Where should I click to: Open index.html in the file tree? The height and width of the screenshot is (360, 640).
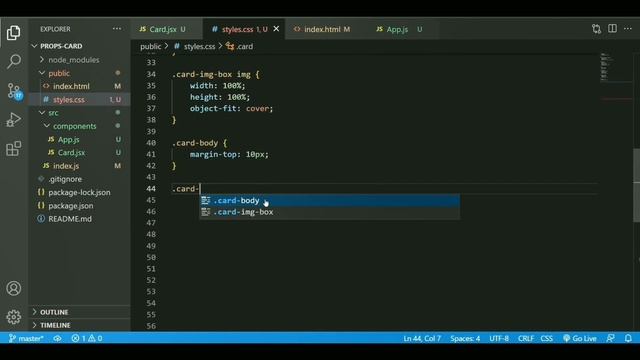point(80,86)
